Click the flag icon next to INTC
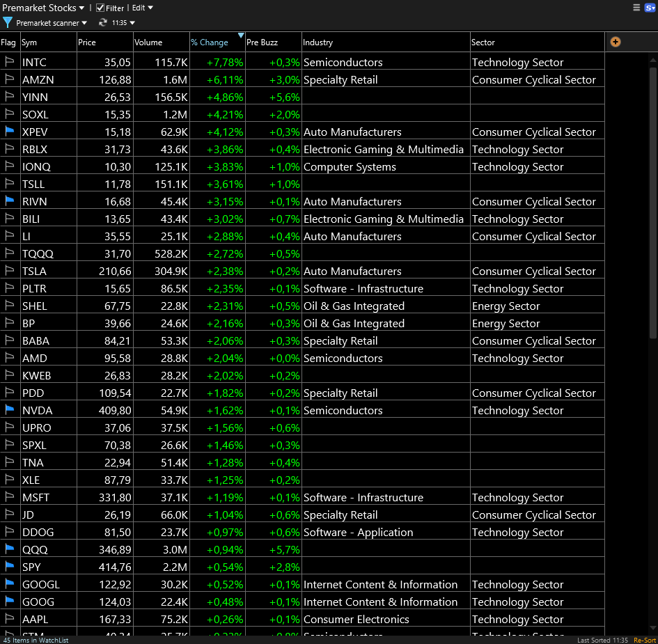The width and height of the screenshot is (658, 644). click(x=9, y=62)
